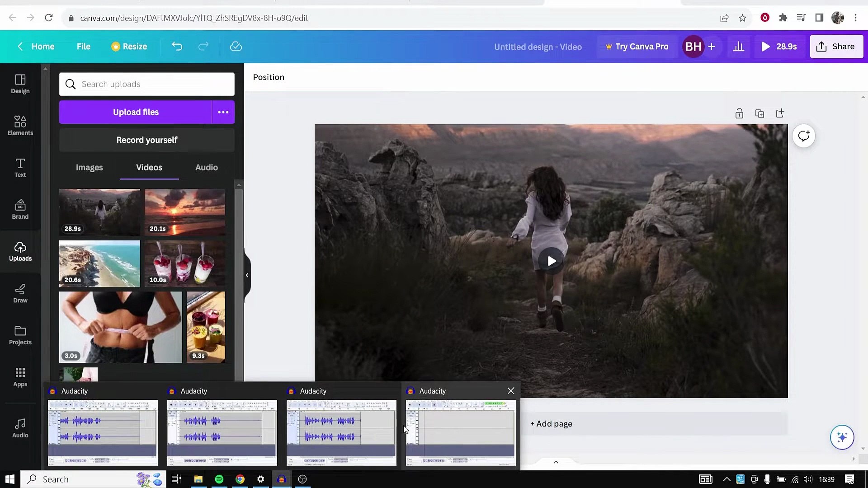Open the three-dot menu beside Upload files
The width and height of the screenshot is (868, 488).
223,112
